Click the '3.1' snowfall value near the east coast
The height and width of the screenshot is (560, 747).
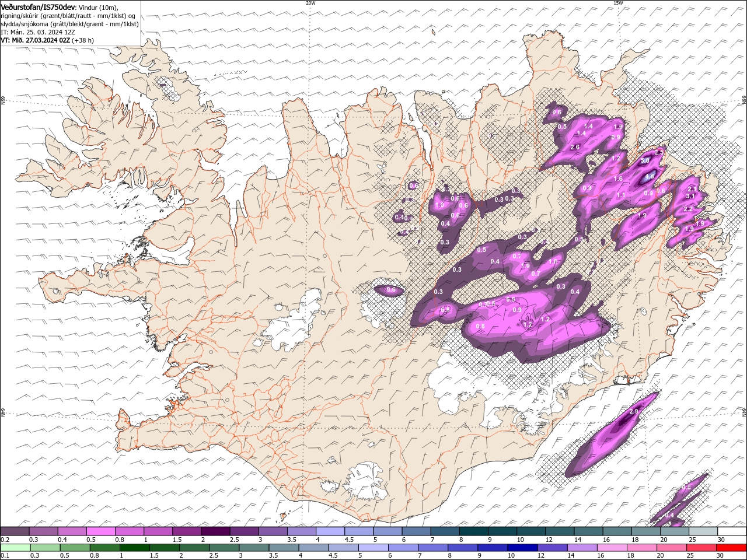tap(690, 197)
